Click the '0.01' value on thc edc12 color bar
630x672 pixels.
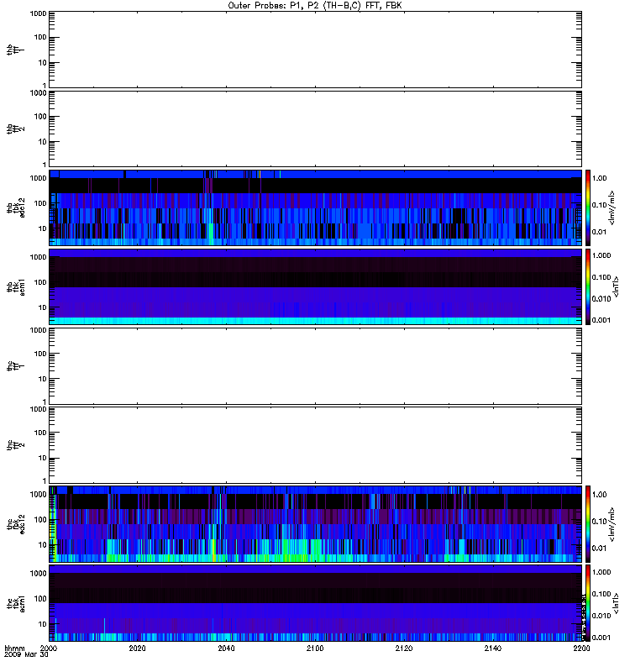click(600, 549)
